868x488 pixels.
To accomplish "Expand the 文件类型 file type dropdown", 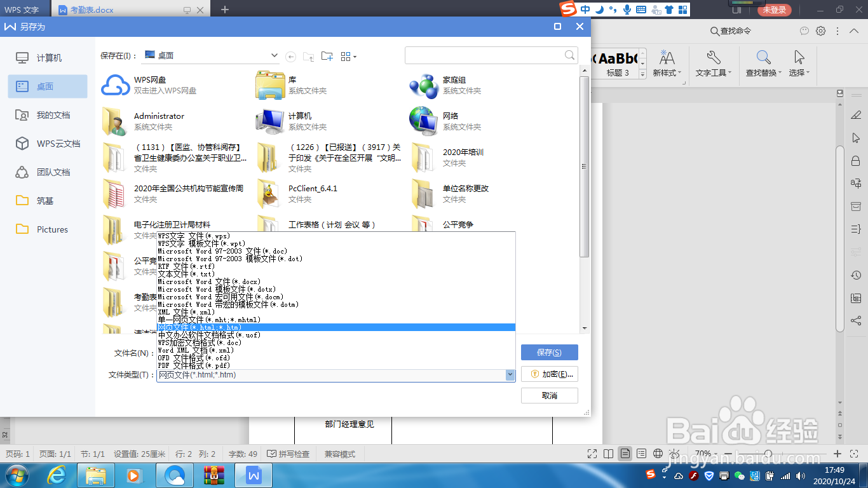I will pyautogui.click(x=510, y=374).
